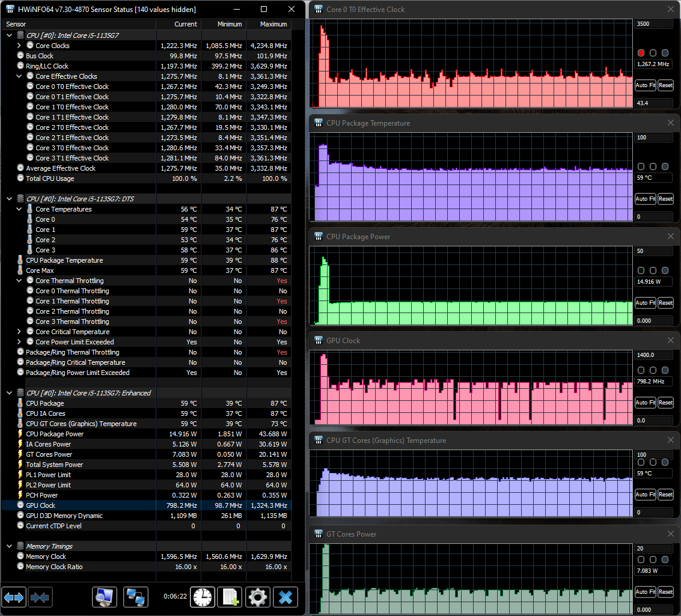The width and height of the screenshot is (681, 616).
Task: Click the 3500 max value field in Core 0 graph
Action: tap(654, 24)
